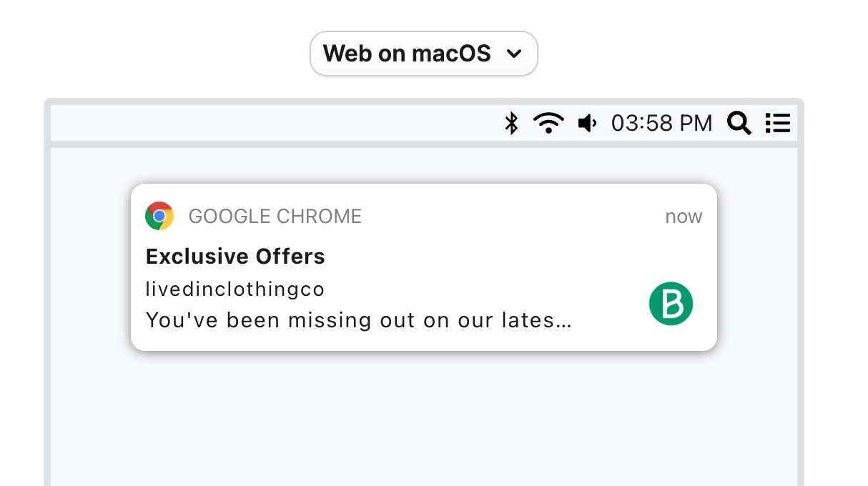Expand the platform selector chevron arrow

pos(513,54)
